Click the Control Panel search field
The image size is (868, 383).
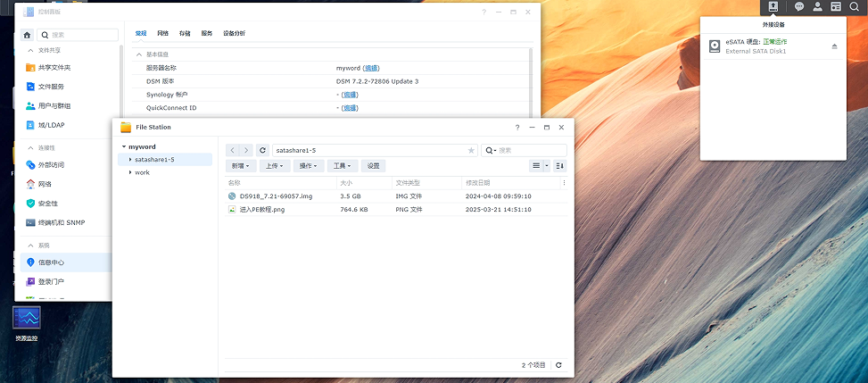point(78,35)
